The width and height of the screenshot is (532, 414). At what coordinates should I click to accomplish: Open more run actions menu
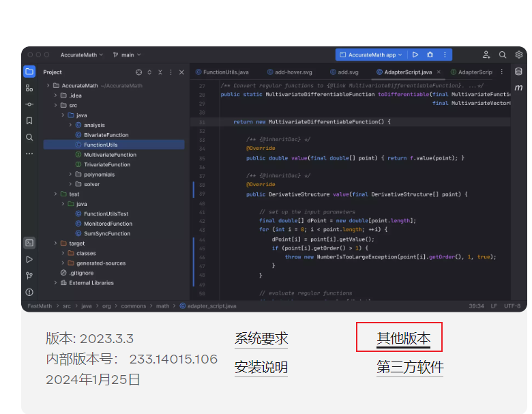(x=445, y=55)
